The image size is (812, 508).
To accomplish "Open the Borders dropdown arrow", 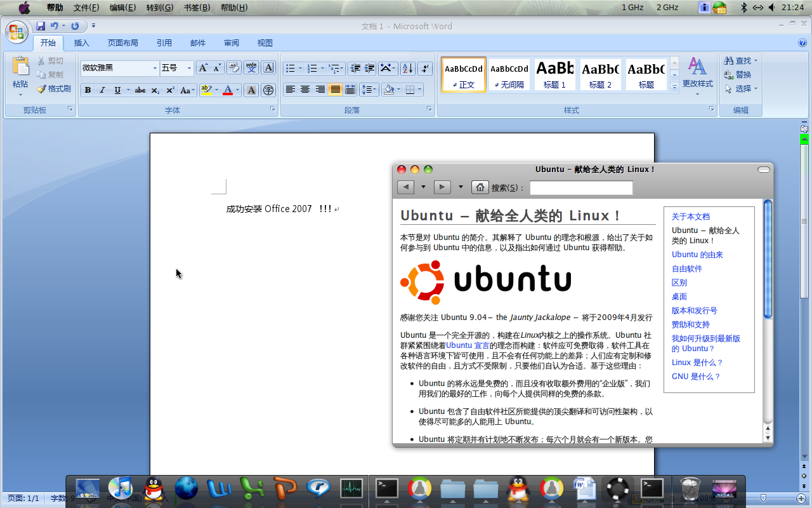I will tap(419, 90).
